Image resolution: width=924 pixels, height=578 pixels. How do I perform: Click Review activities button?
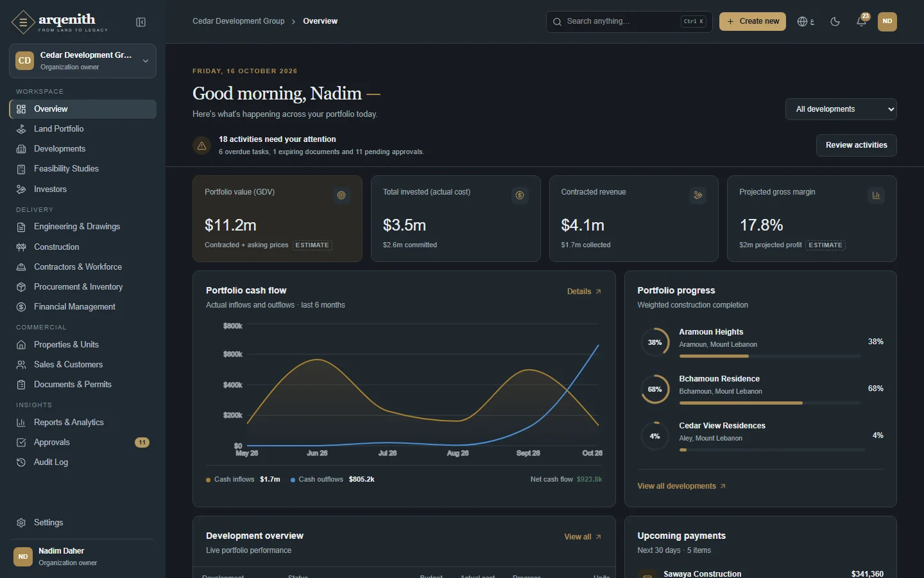857,145
